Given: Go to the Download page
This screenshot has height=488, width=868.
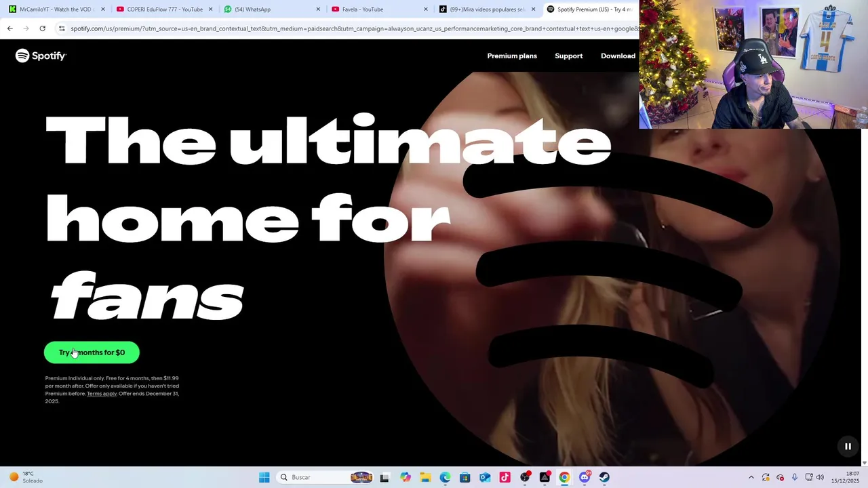Looking at the screenshot, I should [x=618, y=56].
